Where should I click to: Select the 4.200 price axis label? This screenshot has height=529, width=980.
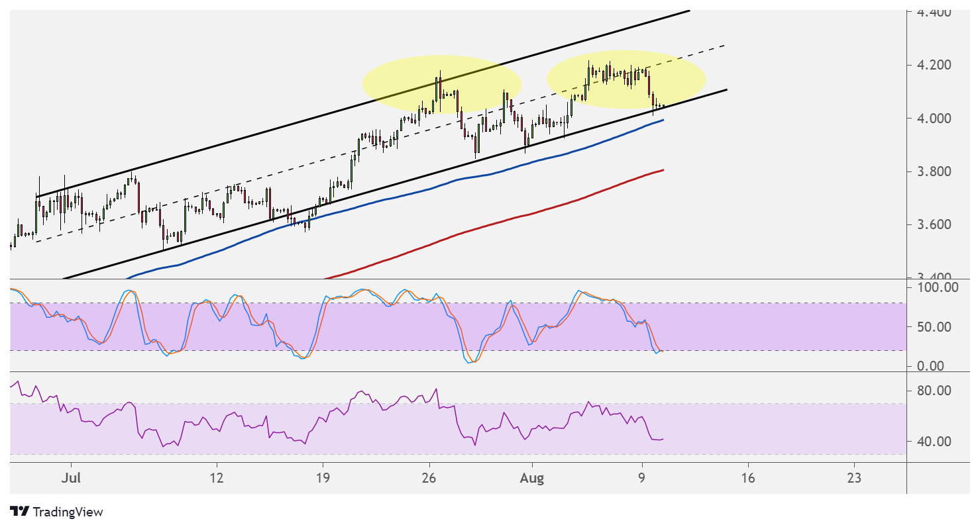click(933, 65)
